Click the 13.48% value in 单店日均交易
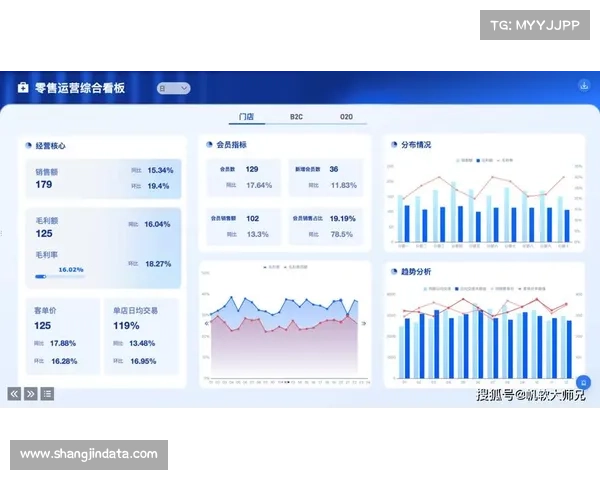This screenshot has width=600, height=480. [142, 343]
